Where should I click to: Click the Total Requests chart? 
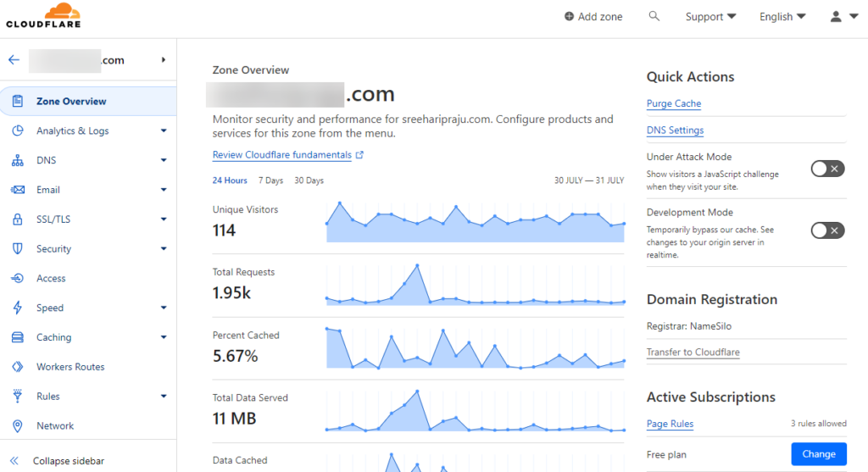(x=476, y=285)
